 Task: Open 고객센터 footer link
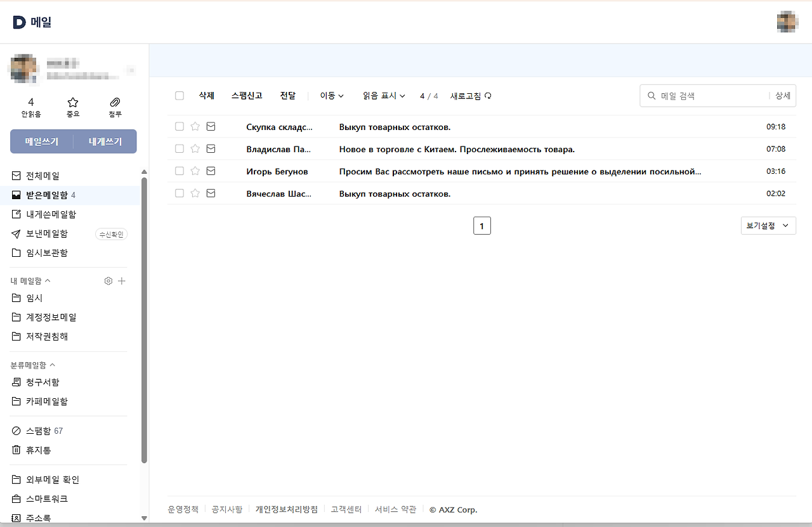pos(346,509)
